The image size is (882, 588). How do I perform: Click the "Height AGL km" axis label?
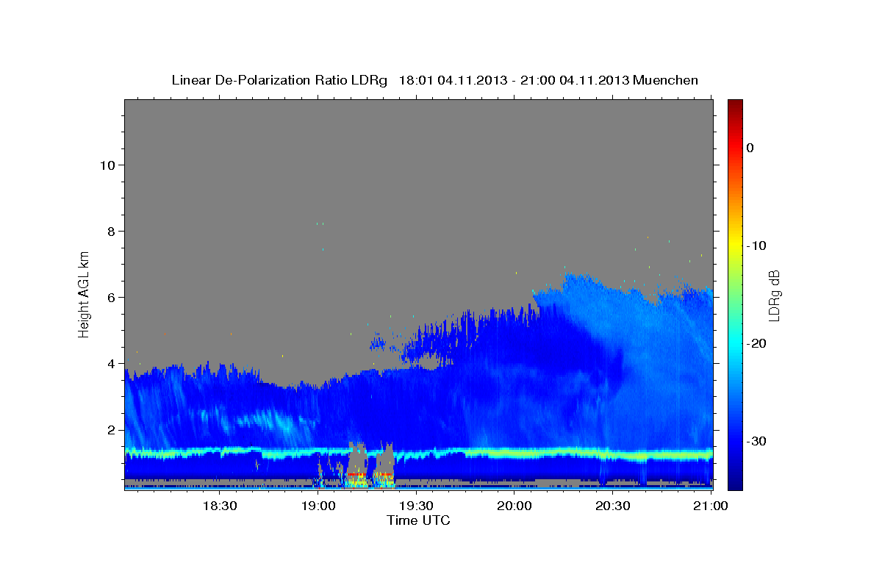click(x=85, y=295)
